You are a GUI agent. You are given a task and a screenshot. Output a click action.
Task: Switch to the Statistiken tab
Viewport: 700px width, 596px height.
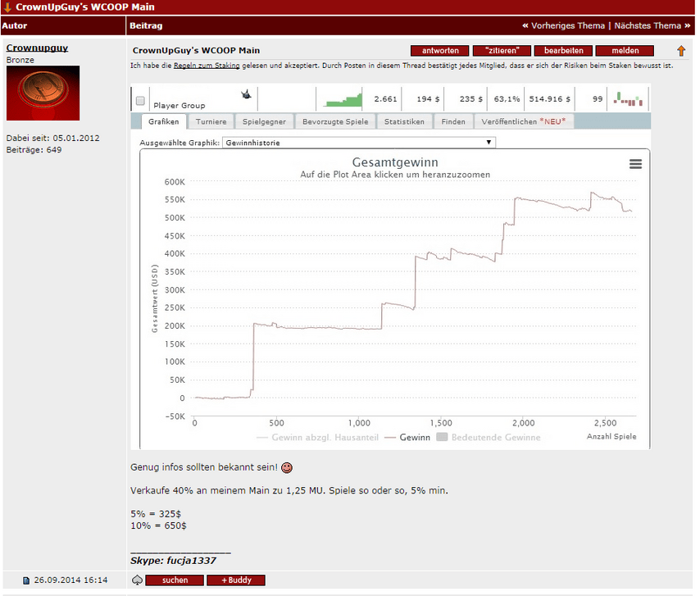point(404,121)
